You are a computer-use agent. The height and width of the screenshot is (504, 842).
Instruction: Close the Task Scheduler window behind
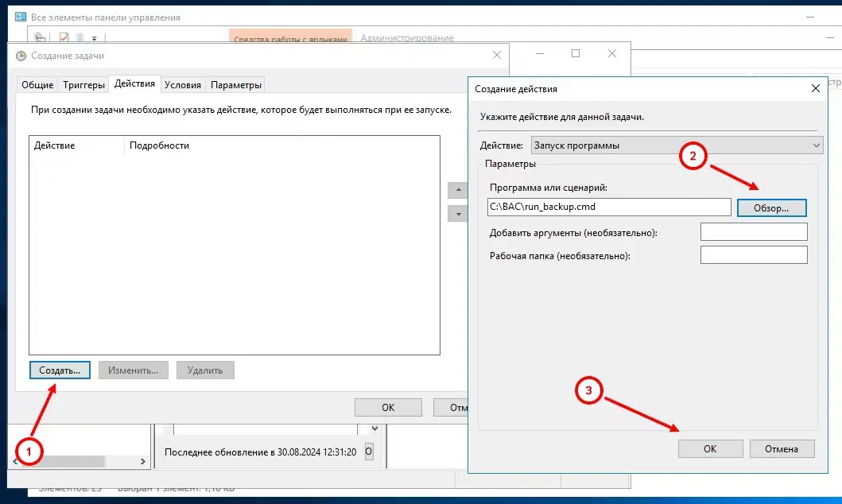[x=611, y=53]
